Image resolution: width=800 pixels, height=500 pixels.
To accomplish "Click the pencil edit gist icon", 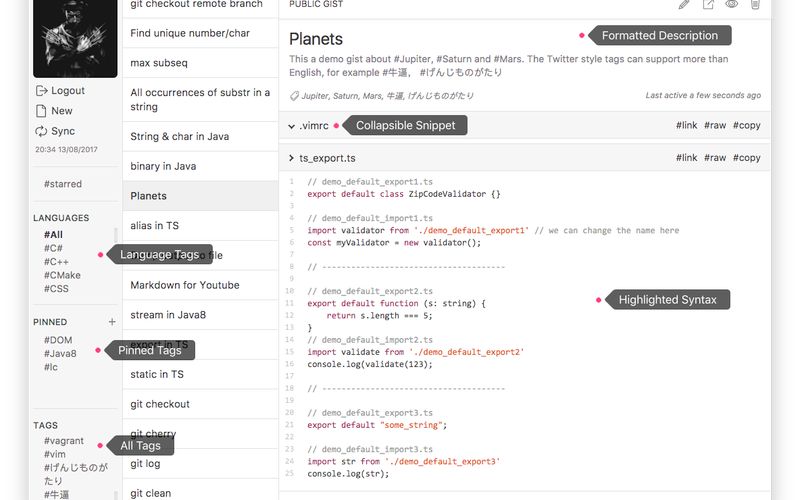I will click(x=684, y=5).
